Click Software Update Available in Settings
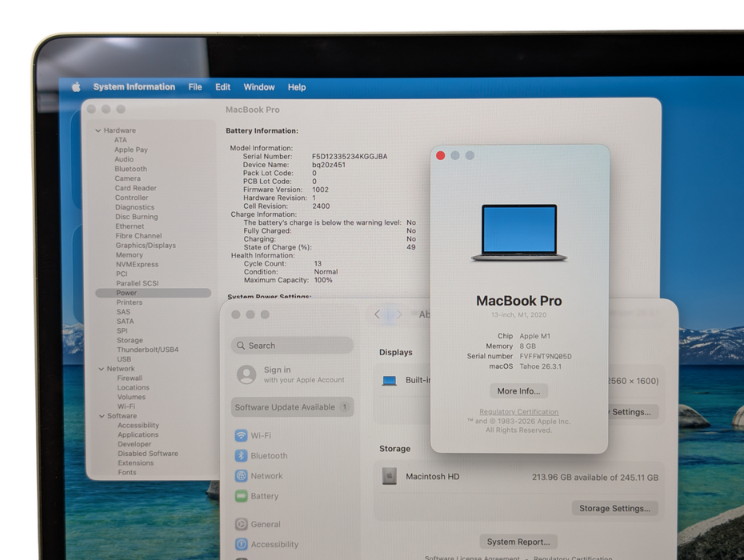 292,407
